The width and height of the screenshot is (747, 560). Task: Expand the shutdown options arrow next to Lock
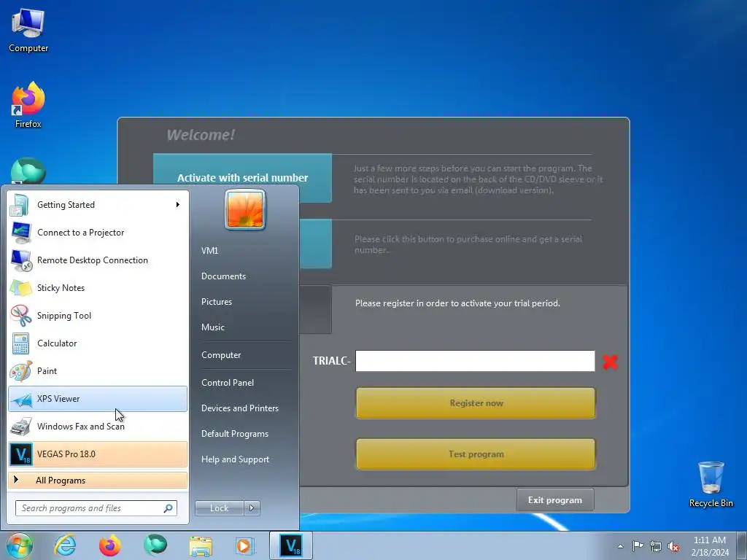(252, 508)
